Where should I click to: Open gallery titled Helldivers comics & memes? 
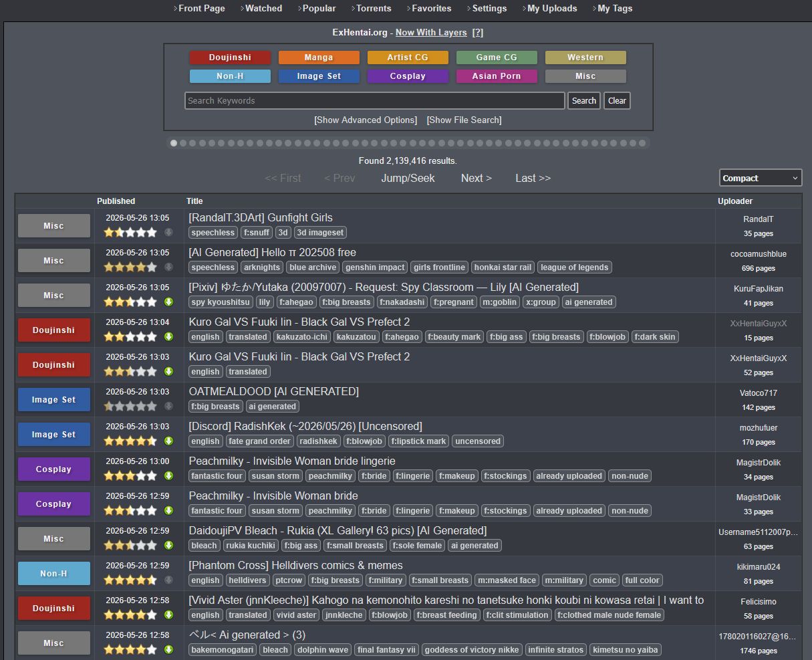296,566
